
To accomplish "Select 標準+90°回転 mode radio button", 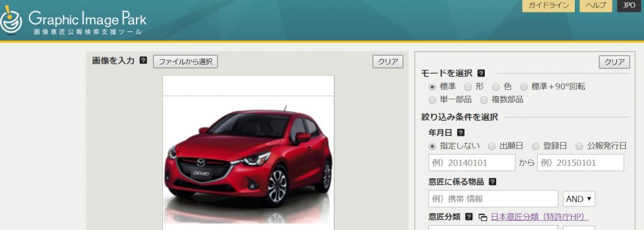I will pos(524,87).
